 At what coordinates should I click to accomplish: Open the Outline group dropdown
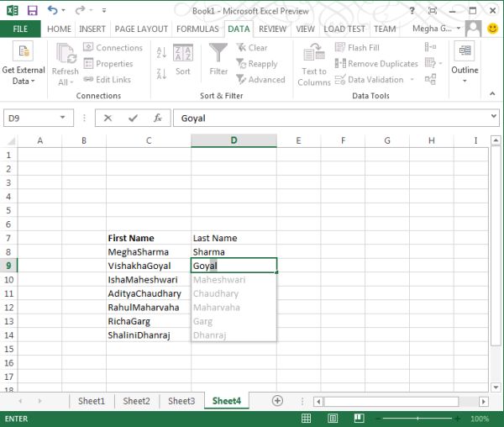(x=465, y=63)
